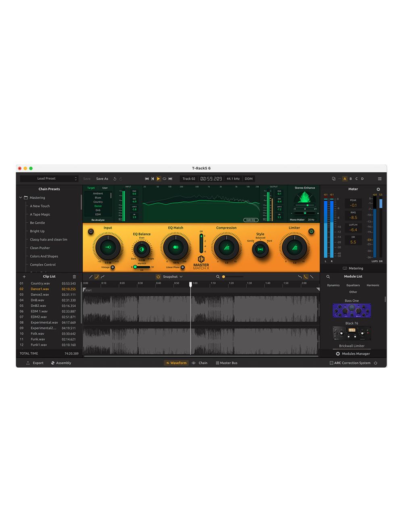
Task: Enable loop playback in transport
Action: [164, 179]
